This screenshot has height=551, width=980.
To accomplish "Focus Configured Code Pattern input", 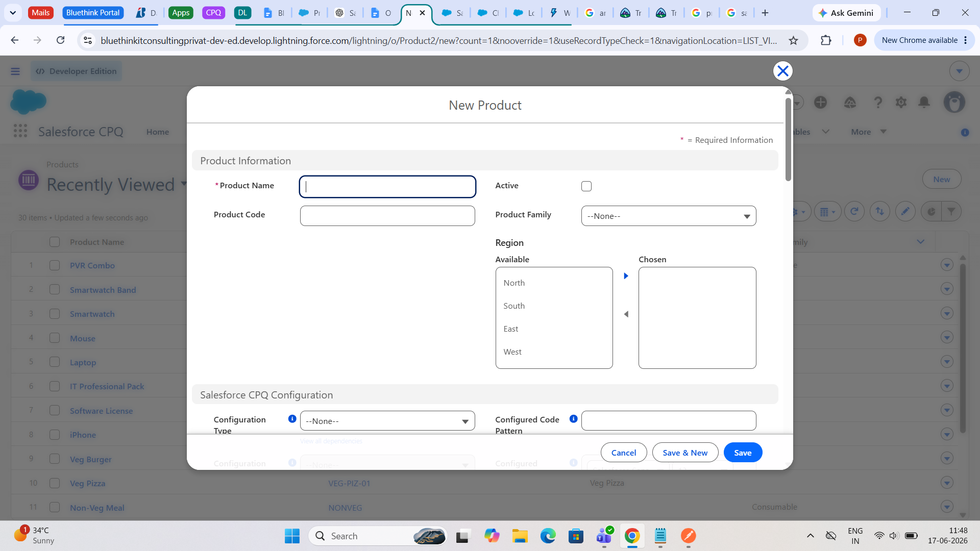I will coord(669,421).
